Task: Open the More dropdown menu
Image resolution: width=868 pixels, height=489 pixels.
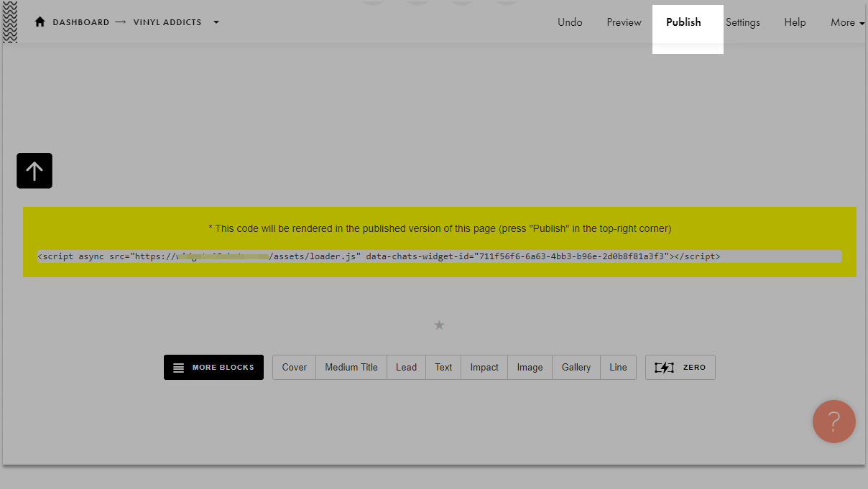Action: click(x=846, y=22)
